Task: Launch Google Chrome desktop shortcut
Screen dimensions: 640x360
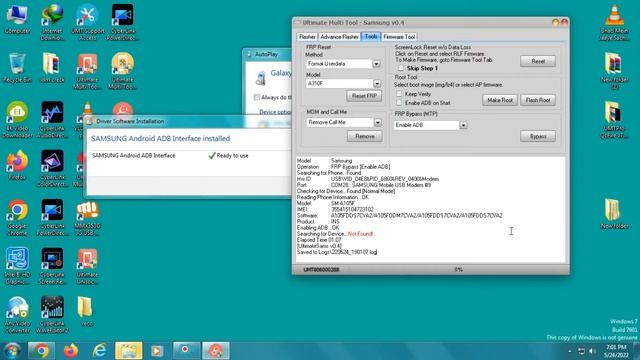Action: pos(17,217)
